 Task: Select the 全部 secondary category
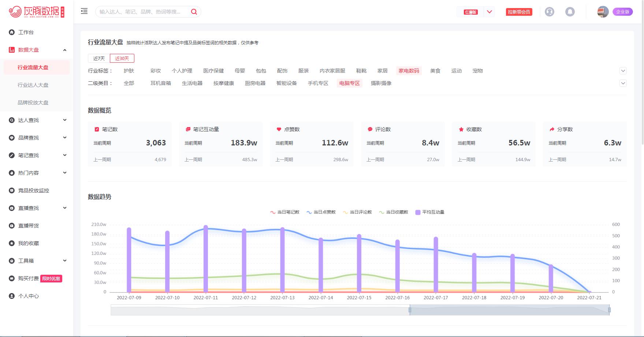coord(129,83)
